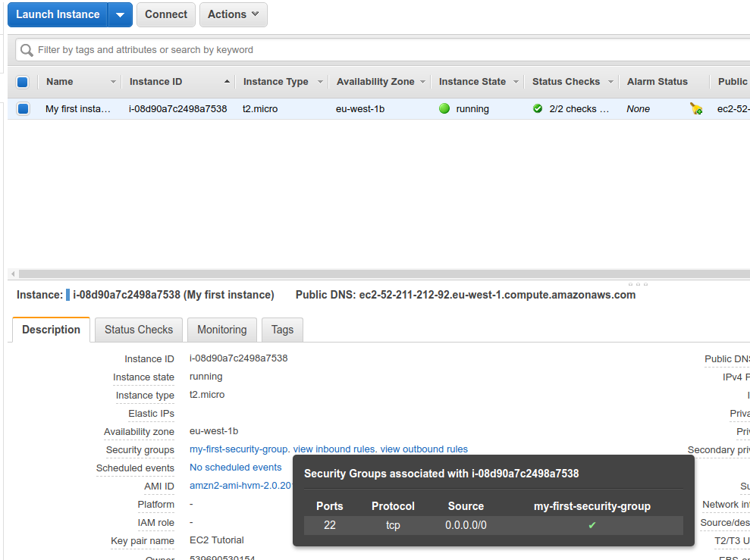Screen dimensions: 750x560
Task: Click the Instance state running value in description
Action: tap(206, 377)
